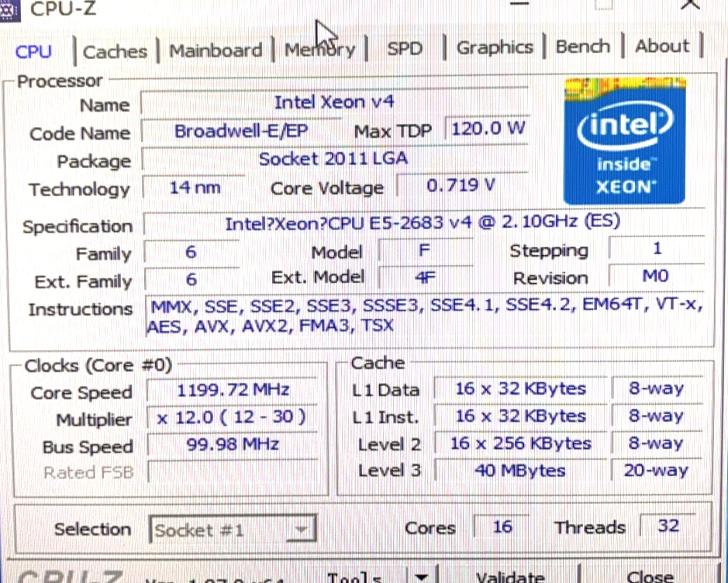Click the Technology value 14 nm

(x=195, y=188)
